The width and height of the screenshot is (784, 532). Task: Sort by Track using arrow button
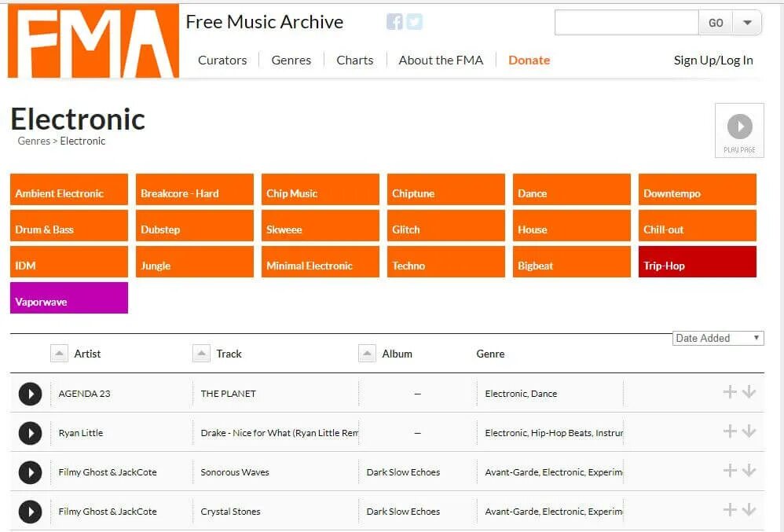[x=201, y=354]
